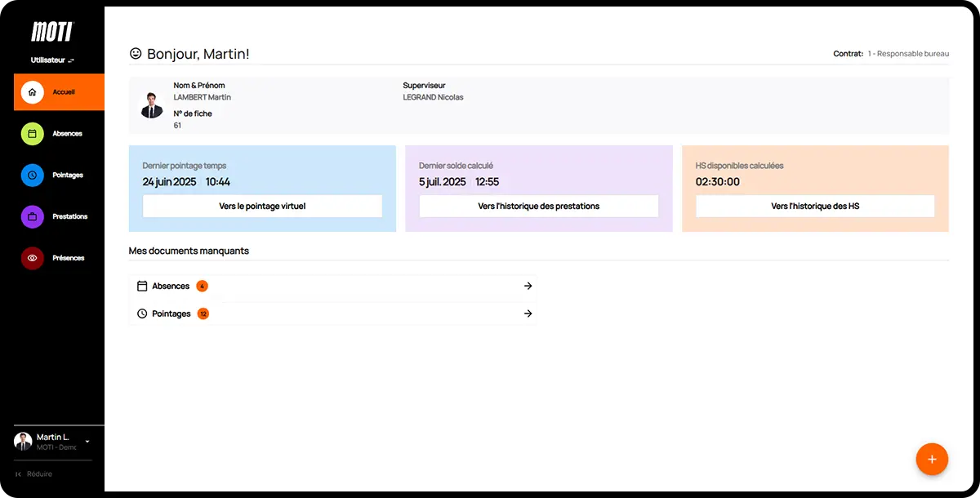The height and width of the screenshot is (498, 980).
Task: Collapse the sidebar with Réduire
Action: (x=33, y=474)
